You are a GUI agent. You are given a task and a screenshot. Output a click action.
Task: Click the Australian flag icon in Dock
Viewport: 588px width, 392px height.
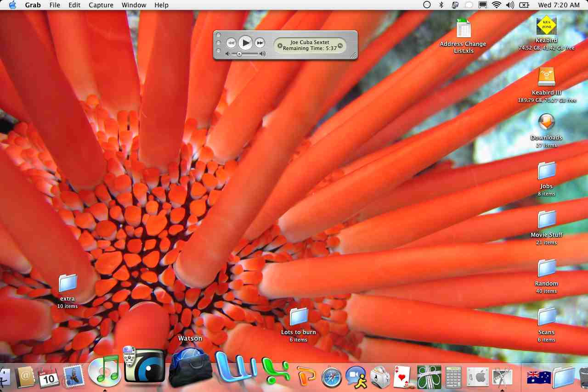click(x=539, y=377)
